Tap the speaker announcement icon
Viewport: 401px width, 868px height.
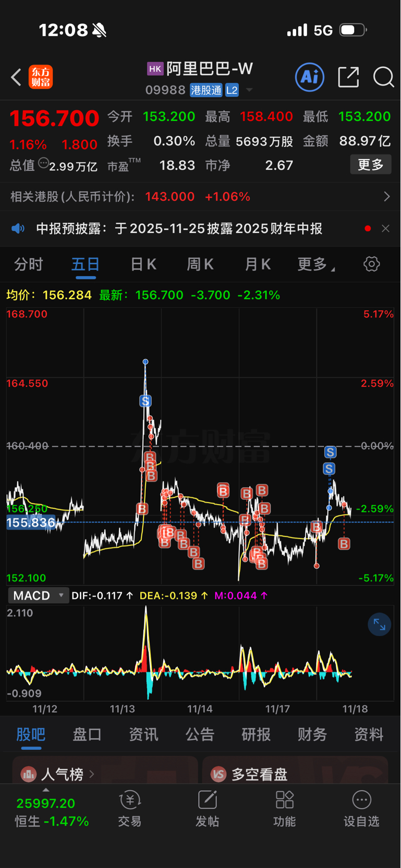point(18,228)
